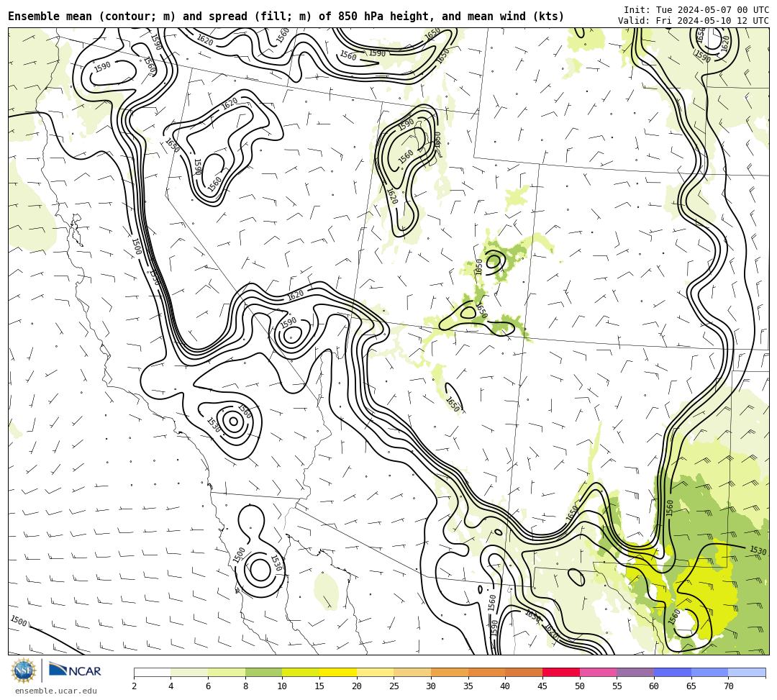Click the tan 25-30 colorbar swatch
The width and height of the screenshot is (777, 700).
coord(412,672)
